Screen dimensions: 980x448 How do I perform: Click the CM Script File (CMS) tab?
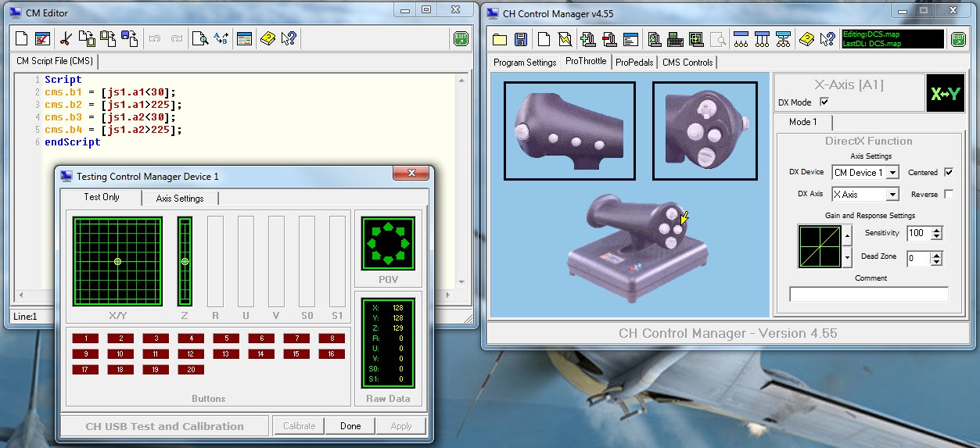(x=55, y=61)
